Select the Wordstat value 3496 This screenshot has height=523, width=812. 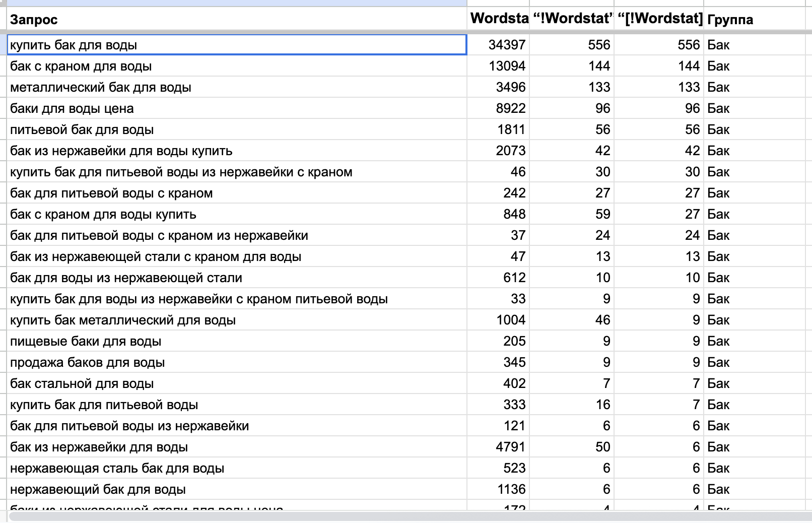pos(498,87)
